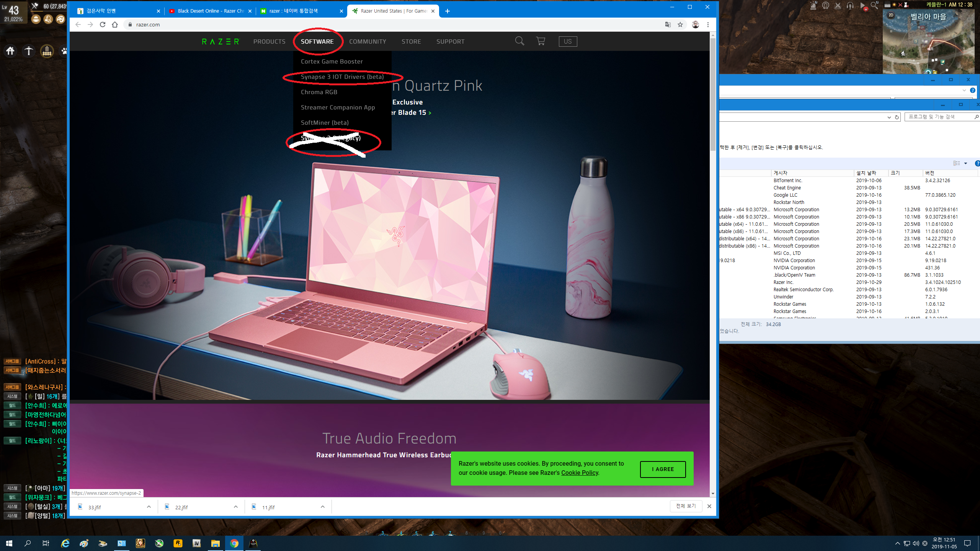
Task: Click the Blade 15 link arrow
Action: [430, 113]
